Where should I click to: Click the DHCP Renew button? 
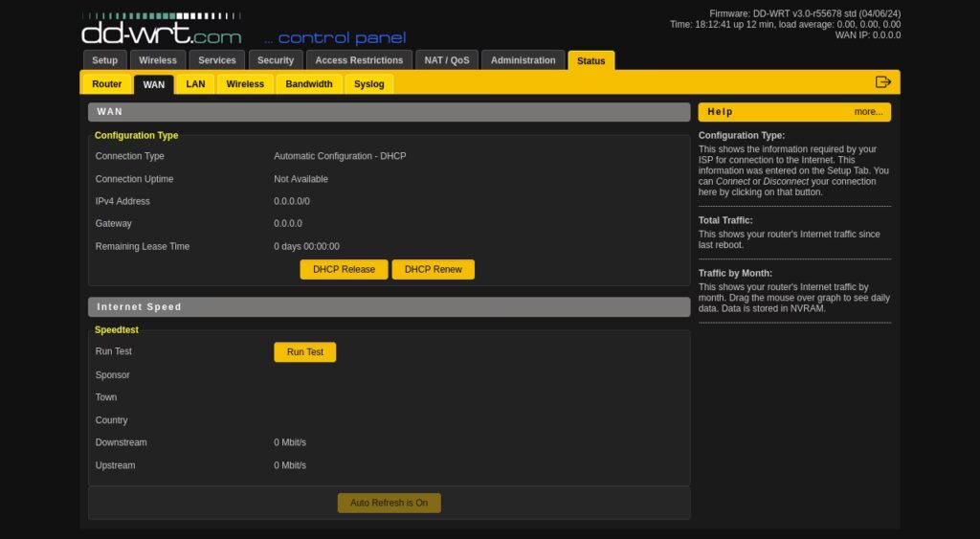434,270
